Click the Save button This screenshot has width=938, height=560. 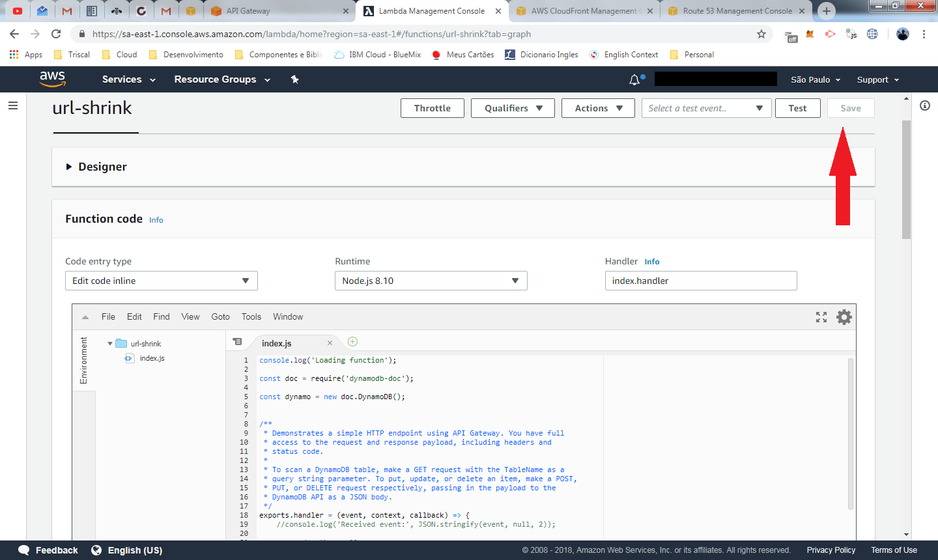click(851, 108)
